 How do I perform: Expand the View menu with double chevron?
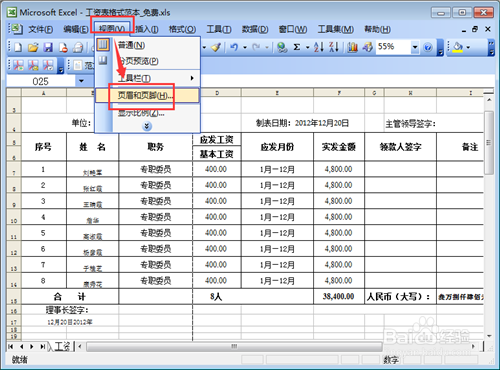pyautogui.click(x=147, y=126)
